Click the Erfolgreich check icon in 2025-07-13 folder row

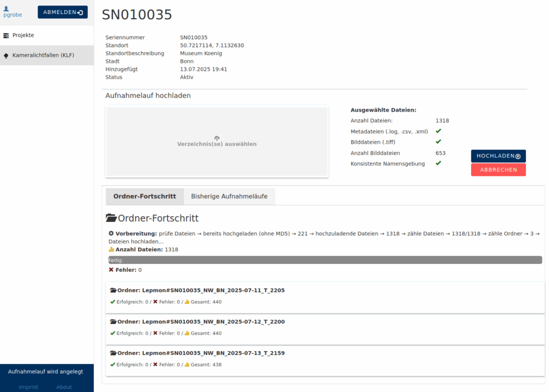click(x=113, y=364)
